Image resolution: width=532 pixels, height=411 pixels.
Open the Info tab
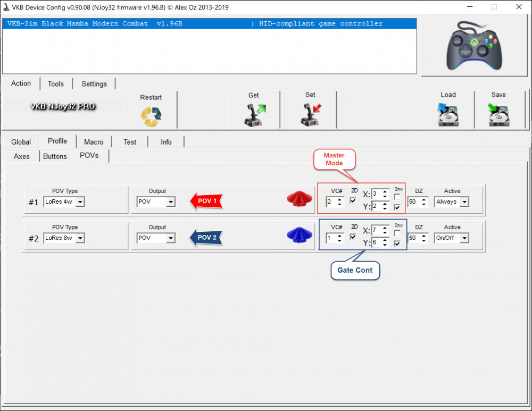166,142
